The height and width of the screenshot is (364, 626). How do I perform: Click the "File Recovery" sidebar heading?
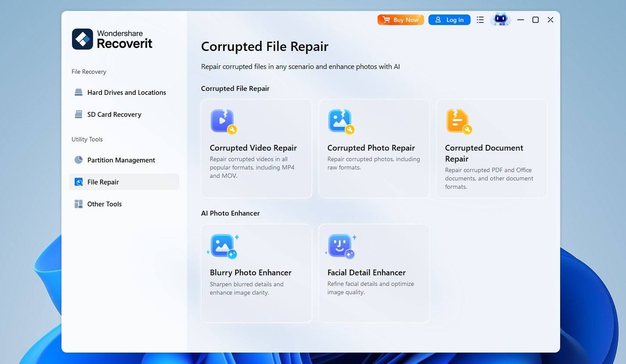[89, 72]
